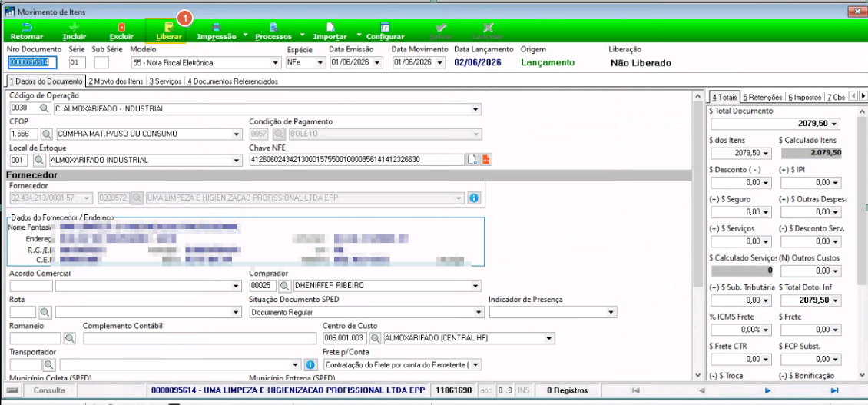
Task: Click the Complemento Contábil field
Action: [x=199, y=338]
